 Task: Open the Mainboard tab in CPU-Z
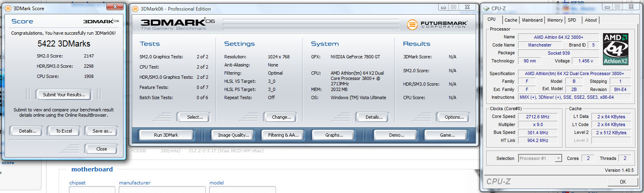(x=532, y=20)
